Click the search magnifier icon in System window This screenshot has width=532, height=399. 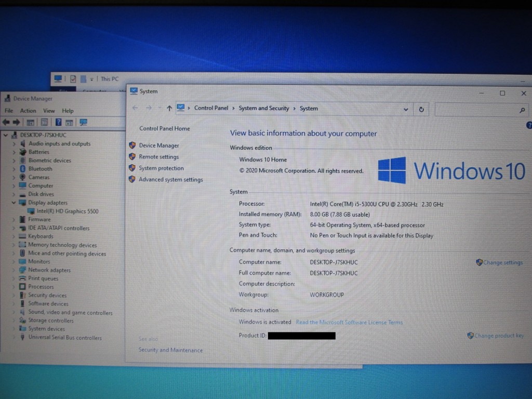(522, 110)
